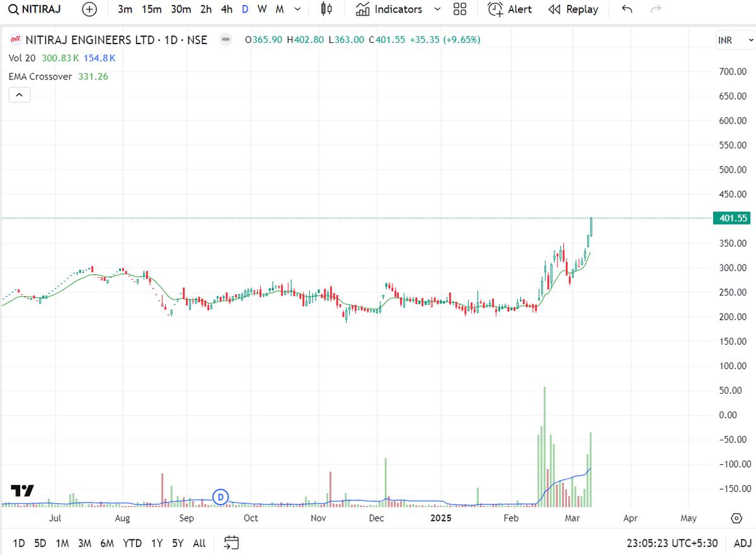
Task: Click the Feb label on time axis
Action: (511, 518)
